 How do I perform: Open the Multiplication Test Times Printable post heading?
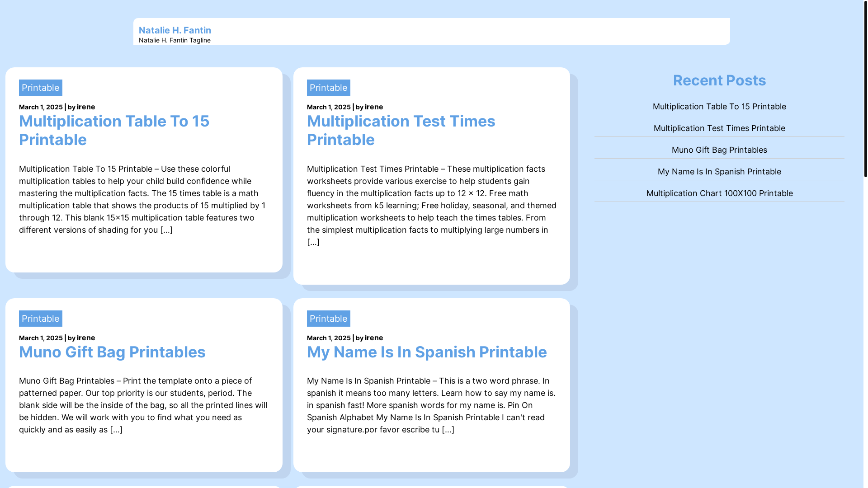pyautogui.click(x=401, y=130)
